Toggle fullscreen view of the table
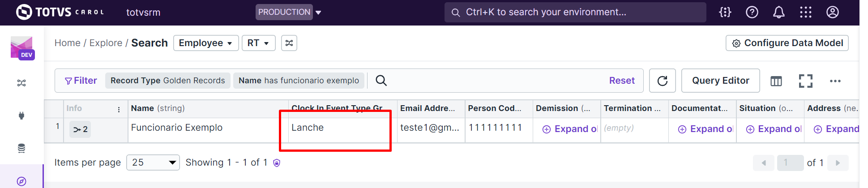This screenshot has height=188, width=868. coord(806,81)
